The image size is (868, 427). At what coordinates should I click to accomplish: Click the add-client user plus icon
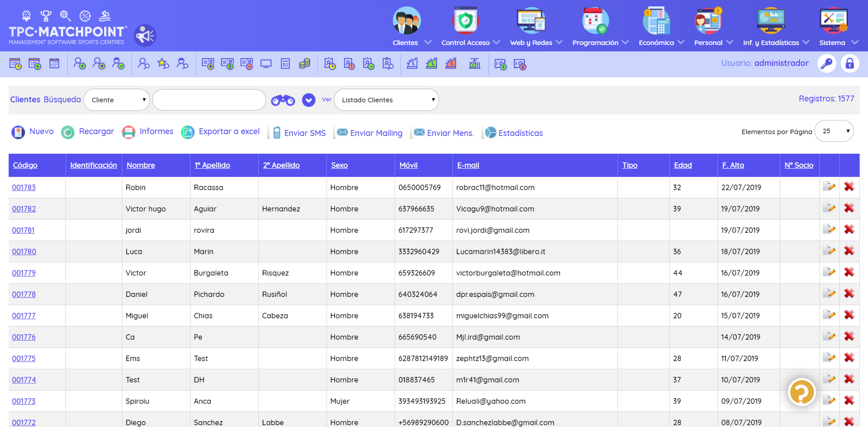(80, 64)
